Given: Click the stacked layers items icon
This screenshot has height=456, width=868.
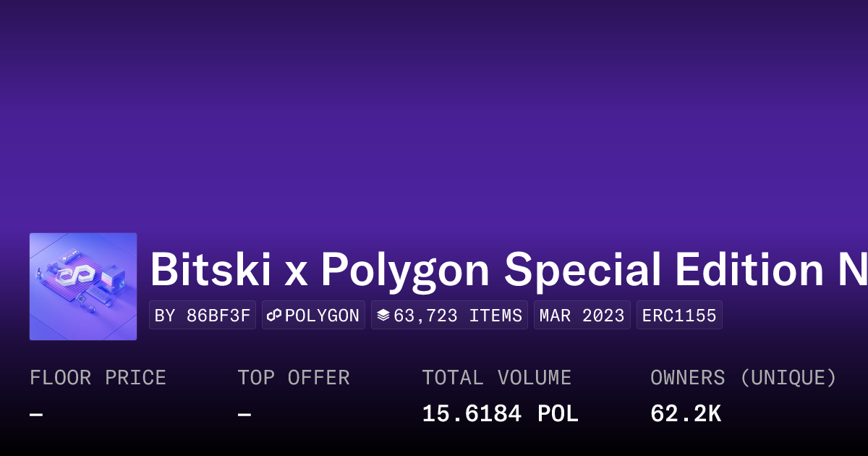Looking at the screenshot, I should point(383,316).
